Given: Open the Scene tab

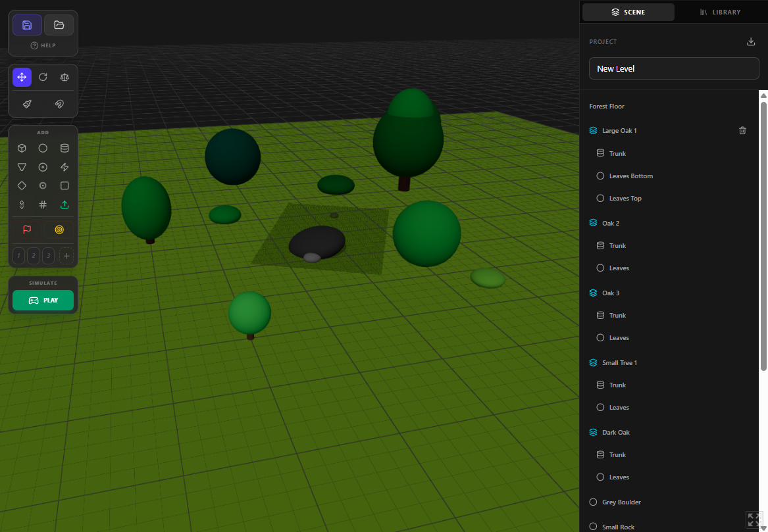Looking at the screenshot, I should pyautogui.click(x=628, y=12).
